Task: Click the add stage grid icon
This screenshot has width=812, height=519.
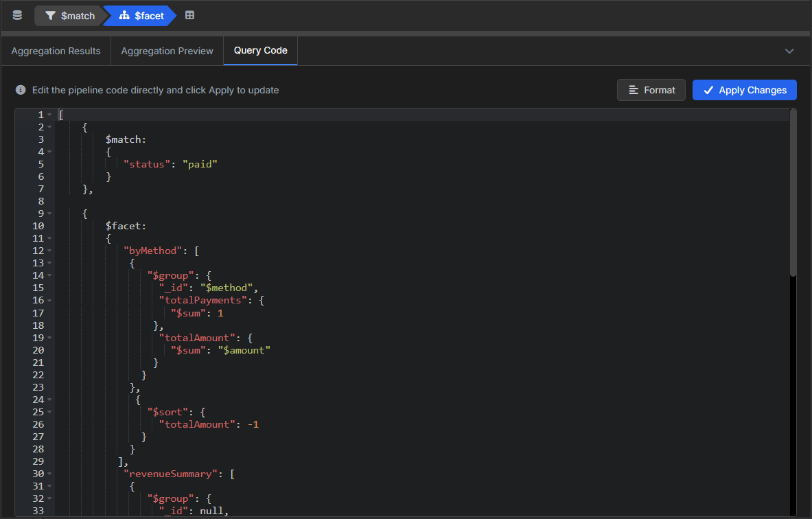Action: tap(189, 16)
